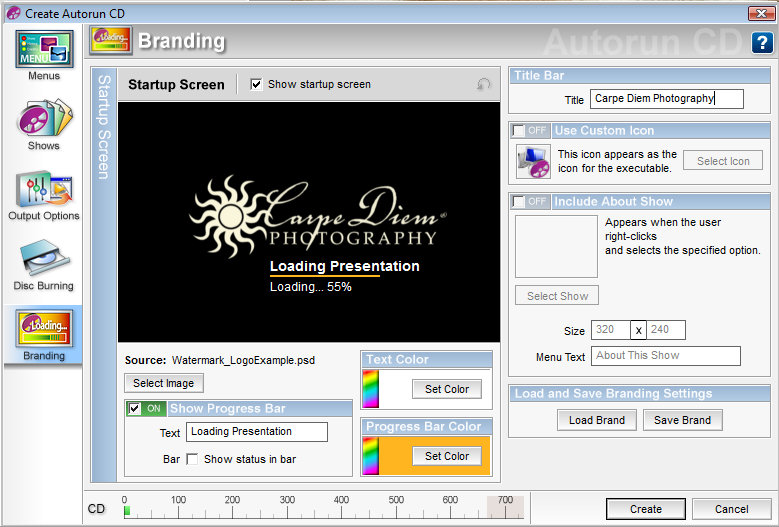Toggle the Show startup screen checkbox
Screen dimensions: 779x527
(256, 84)
